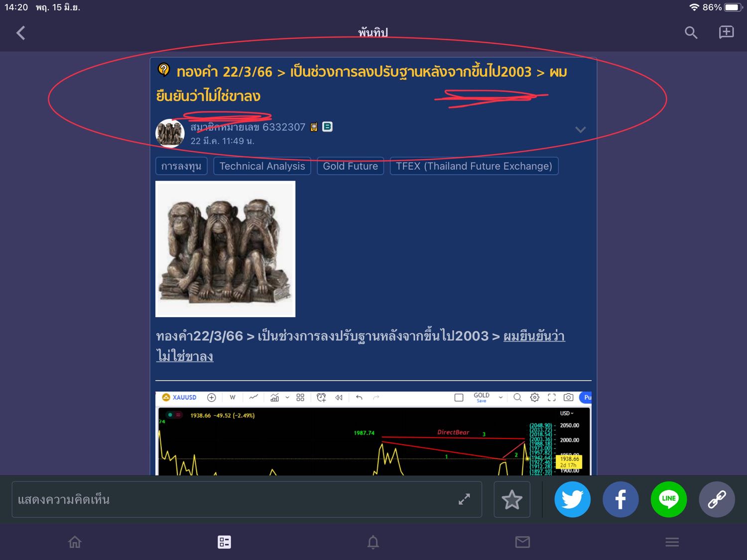Tap the chart fullscreen icon
The image size is (747, 560).
552,397
